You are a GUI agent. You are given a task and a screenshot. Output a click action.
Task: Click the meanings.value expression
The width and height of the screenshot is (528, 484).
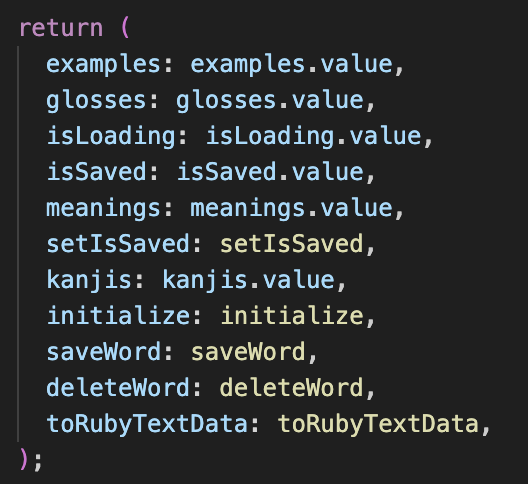(292, 210)
